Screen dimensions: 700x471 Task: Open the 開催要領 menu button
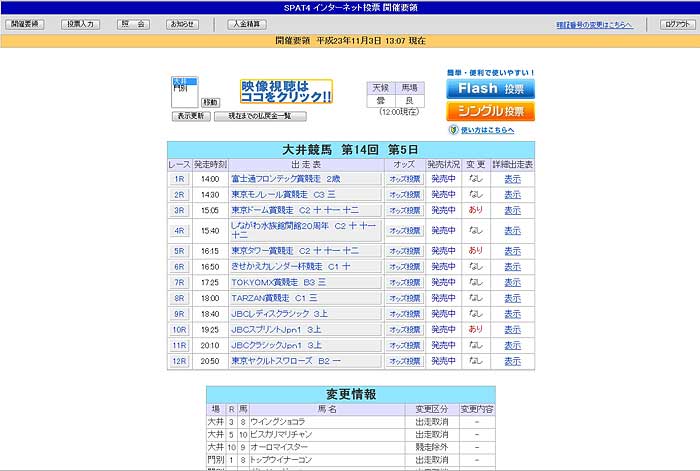(x=26, y=23)
